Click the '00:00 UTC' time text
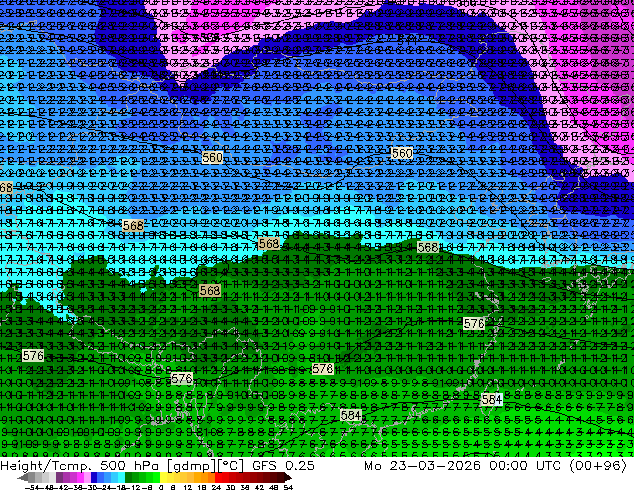The height and width of the screenshot is (490, 634). point(525,466)
